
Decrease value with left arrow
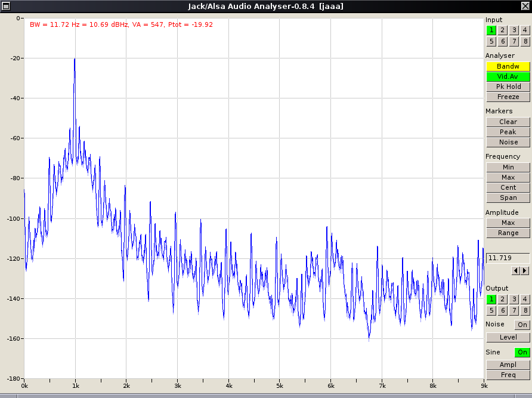click(x=516, y=271)
